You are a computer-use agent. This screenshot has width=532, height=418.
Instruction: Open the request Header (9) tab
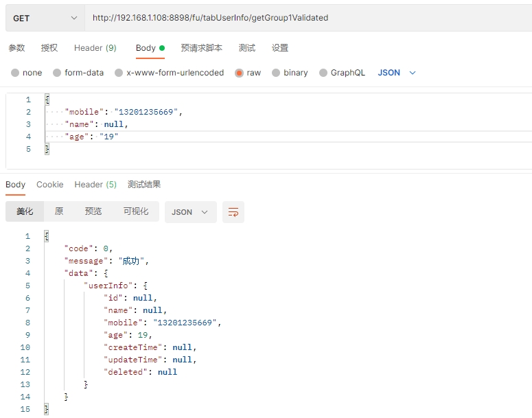point(95,48)
